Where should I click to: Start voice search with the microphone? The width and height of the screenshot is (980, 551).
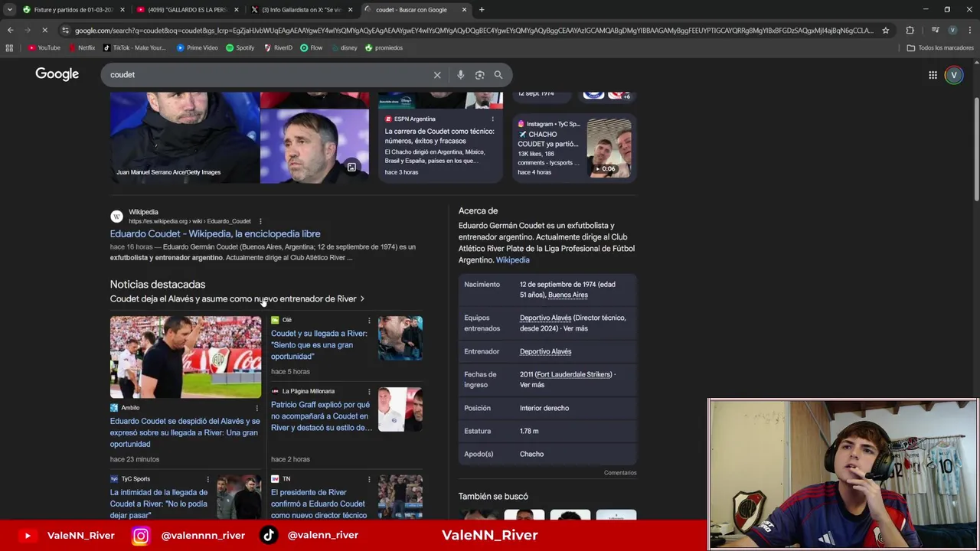tap(460, 75)
